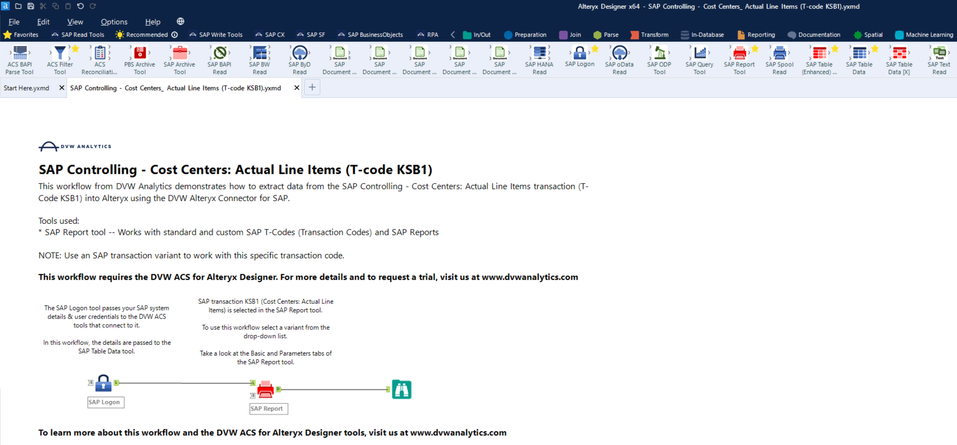Select the Browse tool node on canvas

[402, 389]
